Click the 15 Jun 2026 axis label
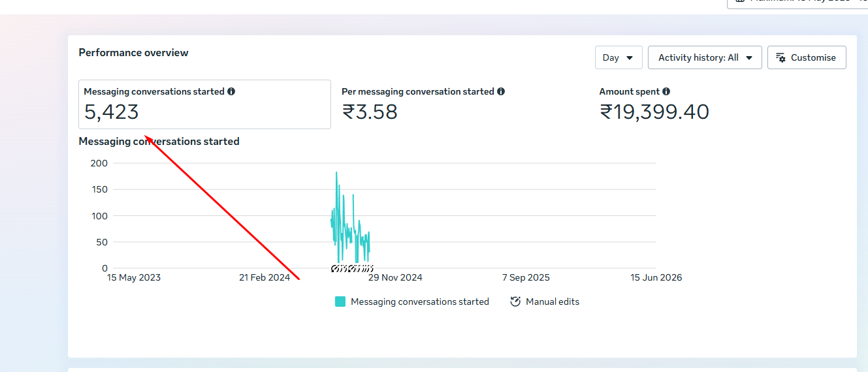 pos(656,277)
